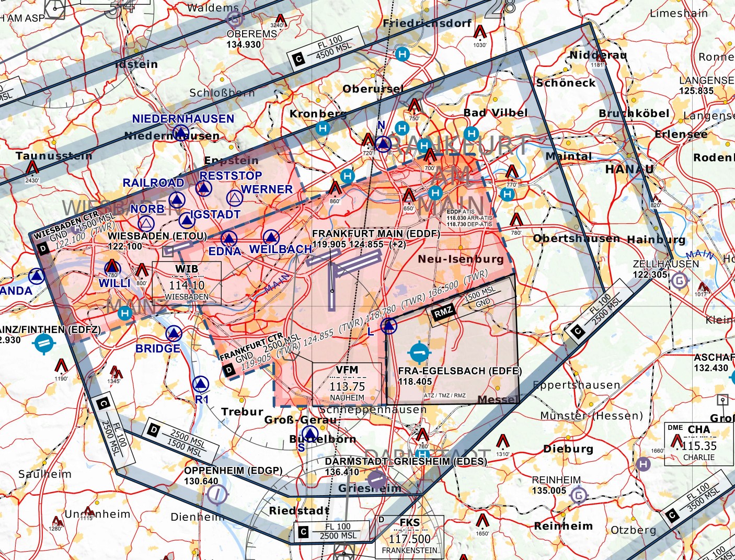Screen dimensions: 735x560
Task: Select the DARMSTADT_GRIESHEIM (EDES) label
Action: coord(406,462)
